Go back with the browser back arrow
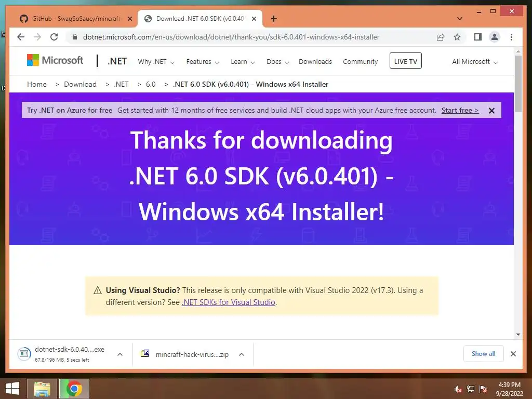Screen dimensions: 532x399 coord(21,37)
